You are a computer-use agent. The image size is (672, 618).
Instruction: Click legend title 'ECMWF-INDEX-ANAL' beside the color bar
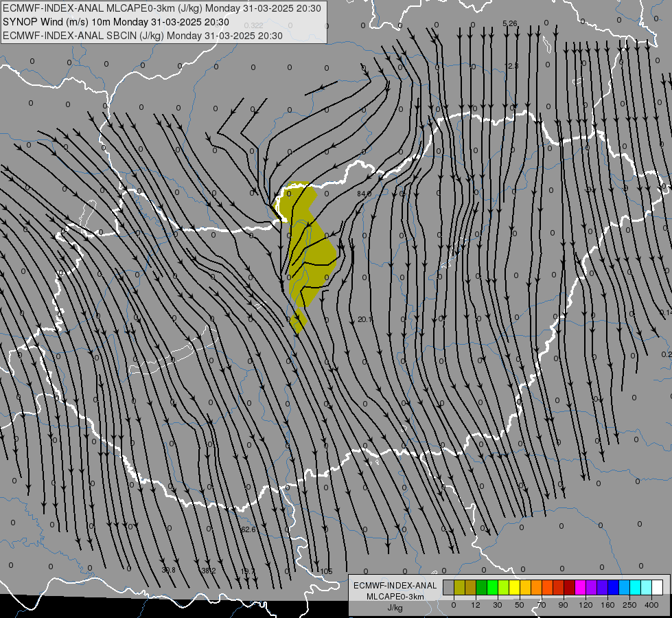click(x=395, y=586)
